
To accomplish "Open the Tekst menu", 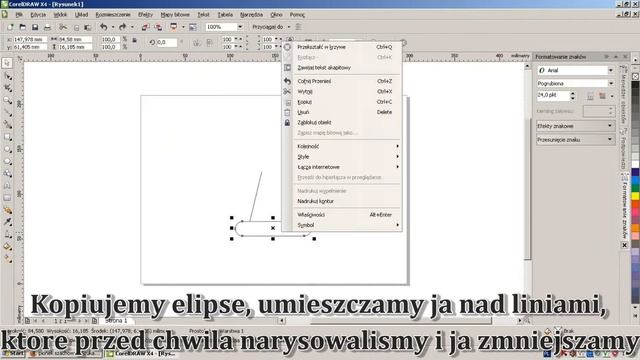I will 203,15.
